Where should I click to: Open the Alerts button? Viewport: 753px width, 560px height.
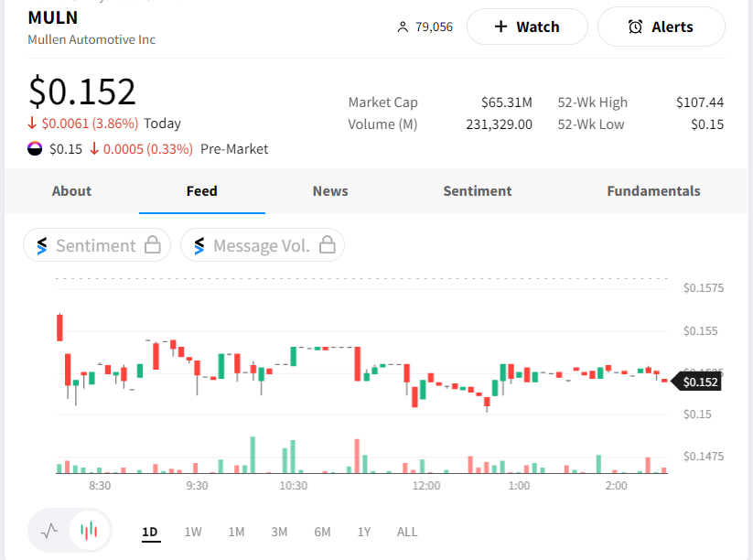(x=661, y=27)
